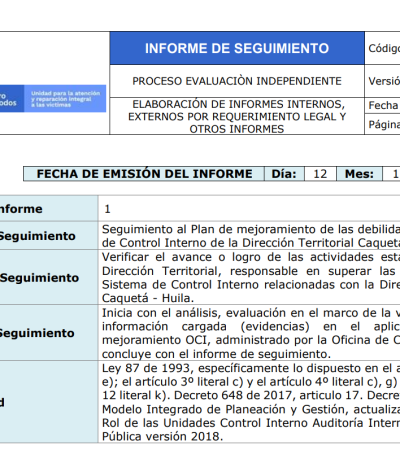Select the month value cell after Mes
This screenshot has height=450, width=400.
tap(392, 174)
